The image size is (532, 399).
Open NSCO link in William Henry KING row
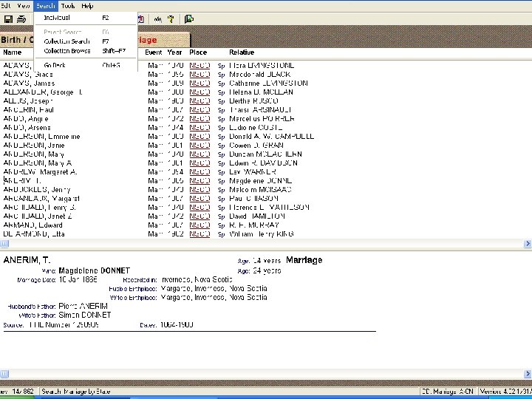tap(199, 234)
